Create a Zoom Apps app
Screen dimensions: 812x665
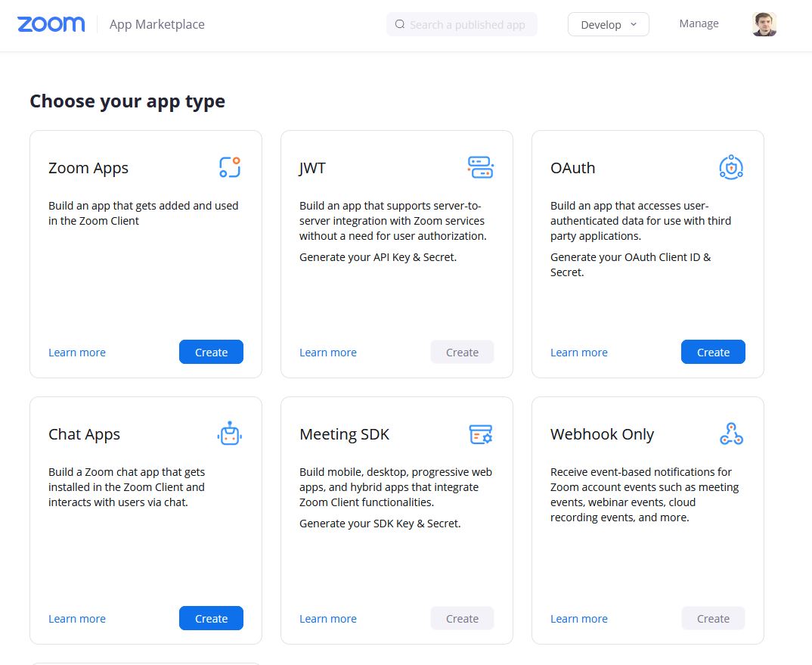[211, 352]
